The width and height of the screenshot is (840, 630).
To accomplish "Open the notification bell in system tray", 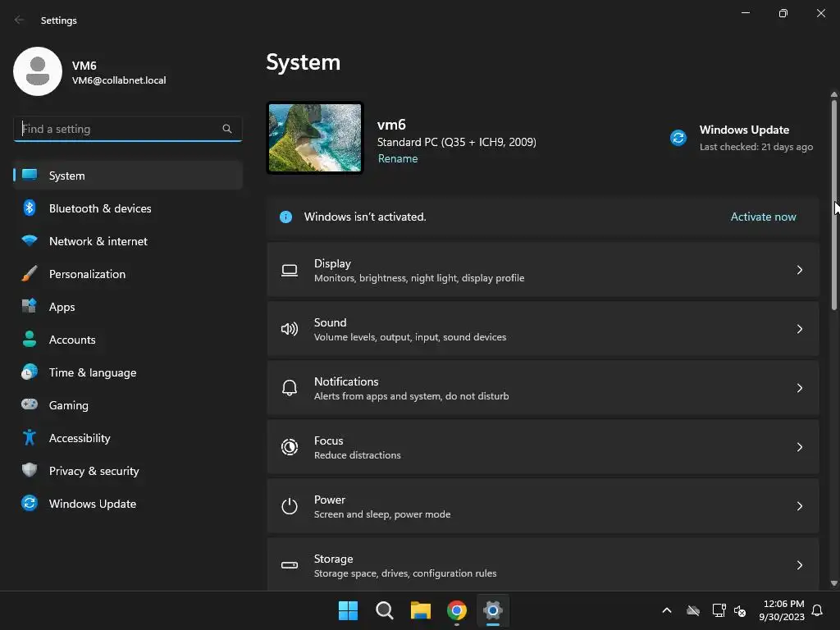I will (818, 610).
